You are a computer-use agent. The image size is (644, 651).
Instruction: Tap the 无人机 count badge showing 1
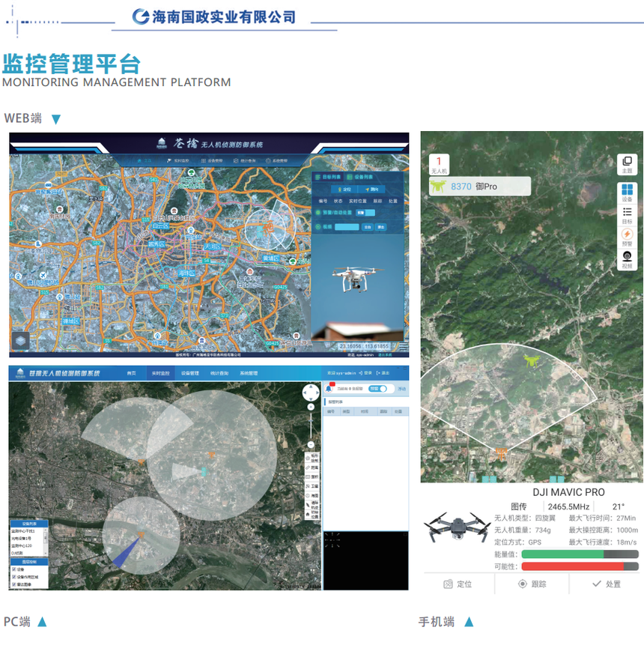coord(439,164)
